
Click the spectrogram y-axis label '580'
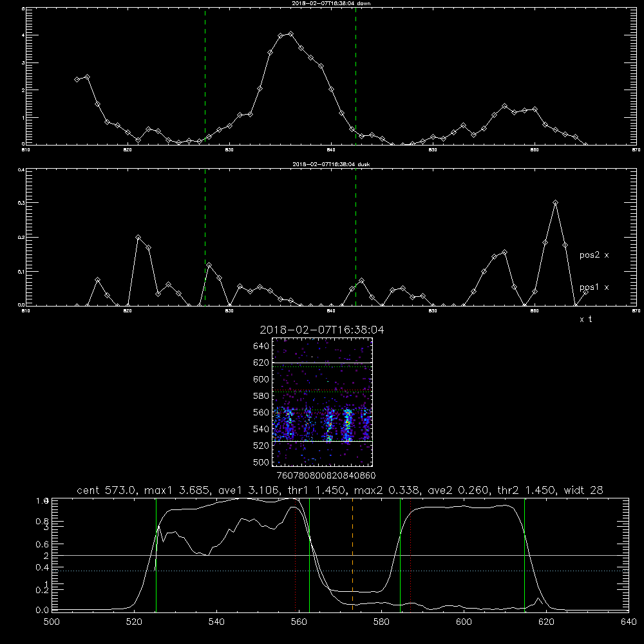click(x=261, y=396)
